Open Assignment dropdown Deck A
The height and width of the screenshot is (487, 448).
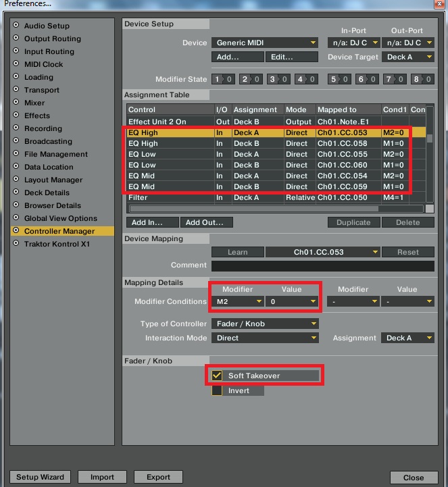point(408,338)
